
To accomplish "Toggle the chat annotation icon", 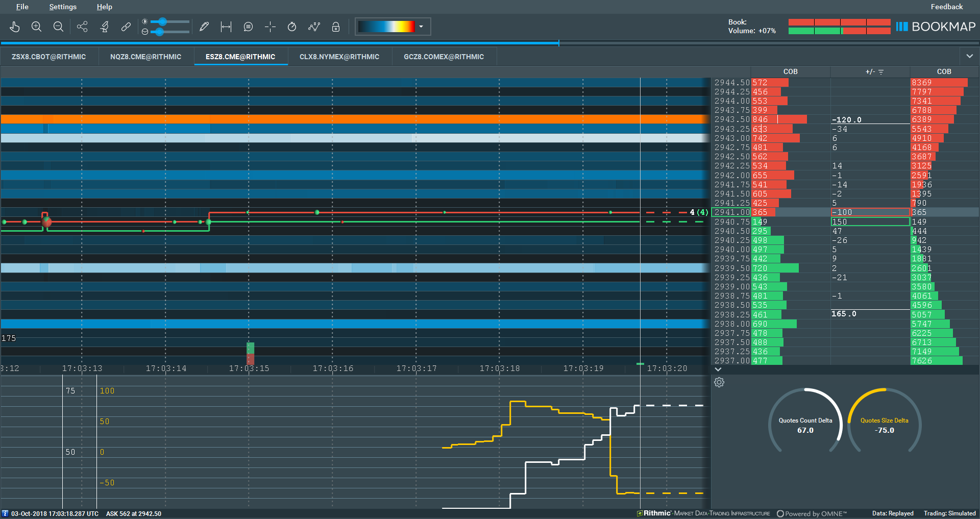I will [249, 27].
